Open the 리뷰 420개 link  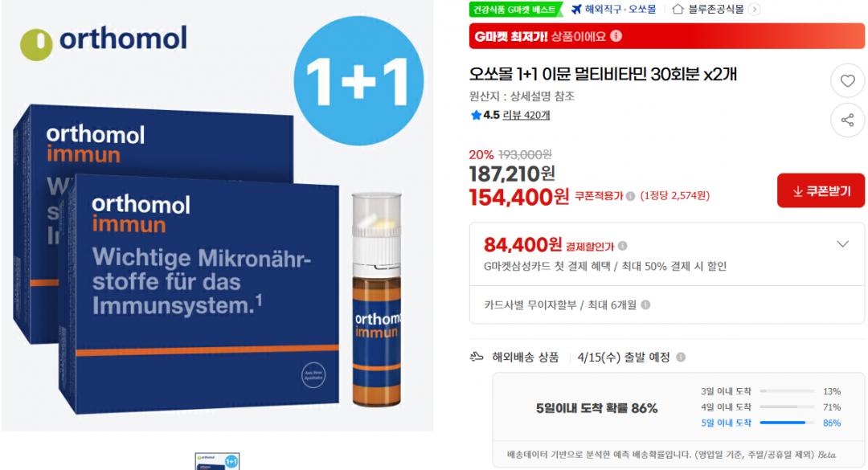[526, 115]
